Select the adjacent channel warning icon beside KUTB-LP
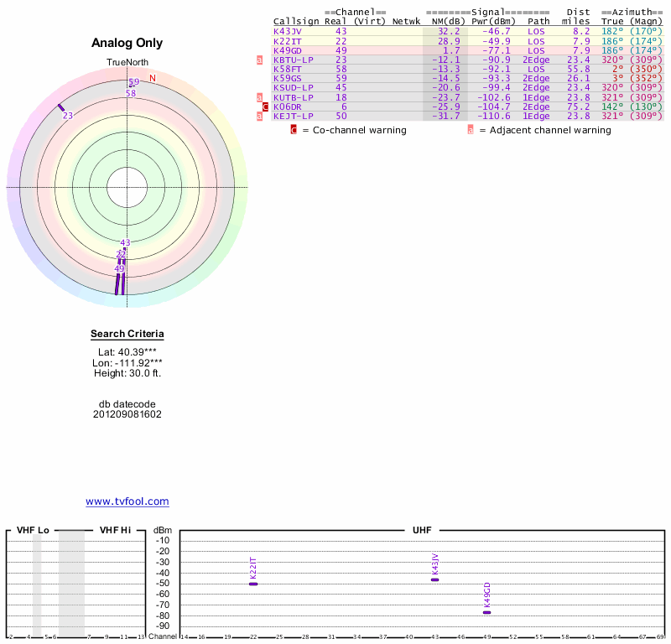671x644 pixels. click(x=260, y=98)
